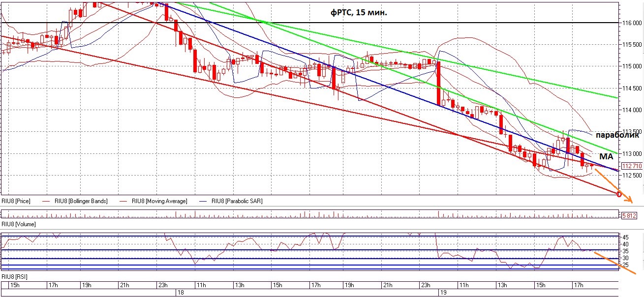Click the date label 19 on time axis

(443, 292)
